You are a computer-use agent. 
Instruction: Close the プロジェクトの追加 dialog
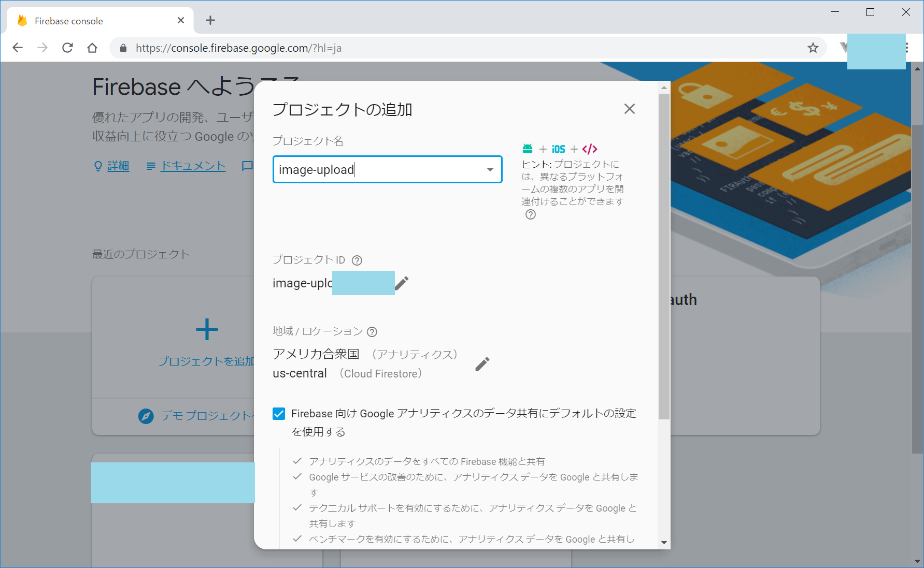(629, 109)
